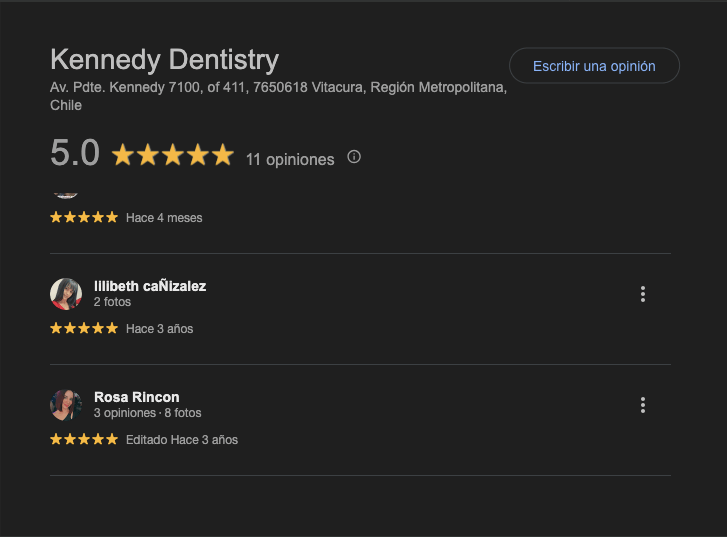Click the info icon beside "11 opiniones"
The image size is (727, 537).
(x=354, y=157)
